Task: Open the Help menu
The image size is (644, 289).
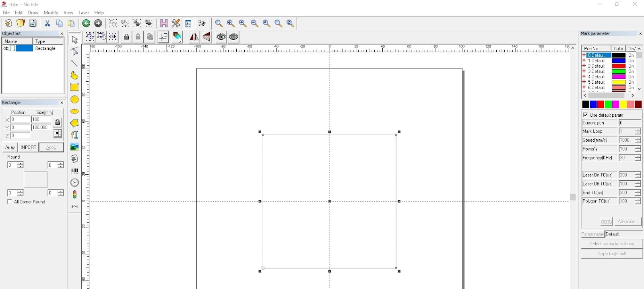Action: (99, 12)
